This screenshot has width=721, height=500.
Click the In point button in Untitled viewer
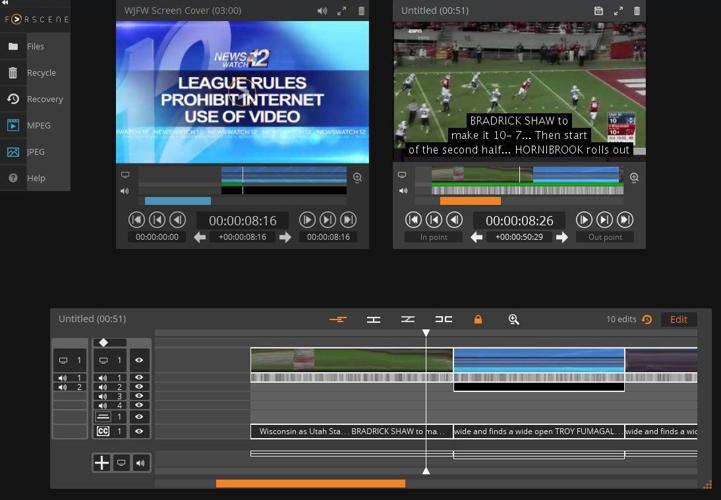(434, 237)
